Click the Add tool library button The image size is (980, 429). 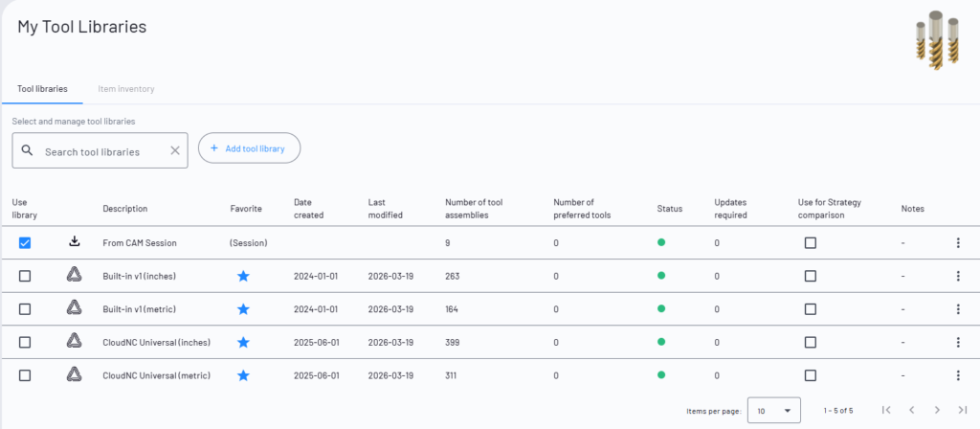click(x=250, y=148)
